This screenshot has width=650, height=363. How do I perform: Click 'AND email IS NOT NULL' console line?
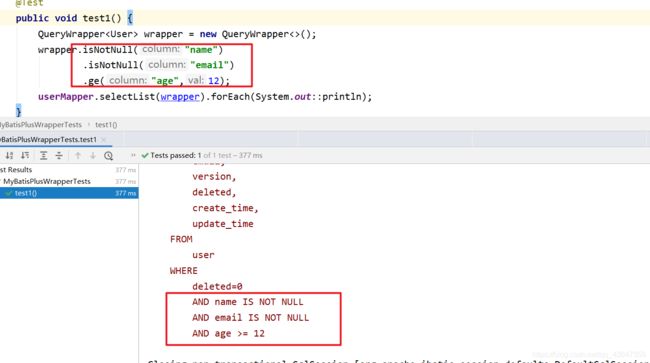click(250, 318)
